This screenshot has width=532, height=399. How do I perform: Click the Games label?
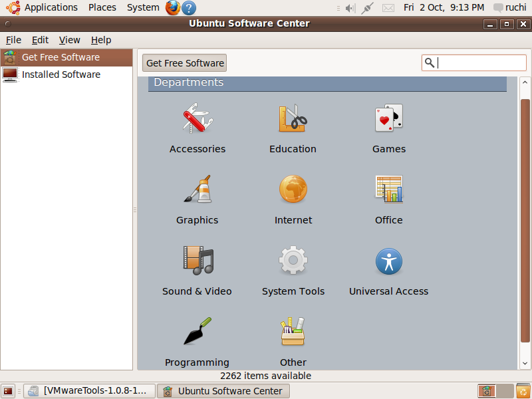click(389, 149)
